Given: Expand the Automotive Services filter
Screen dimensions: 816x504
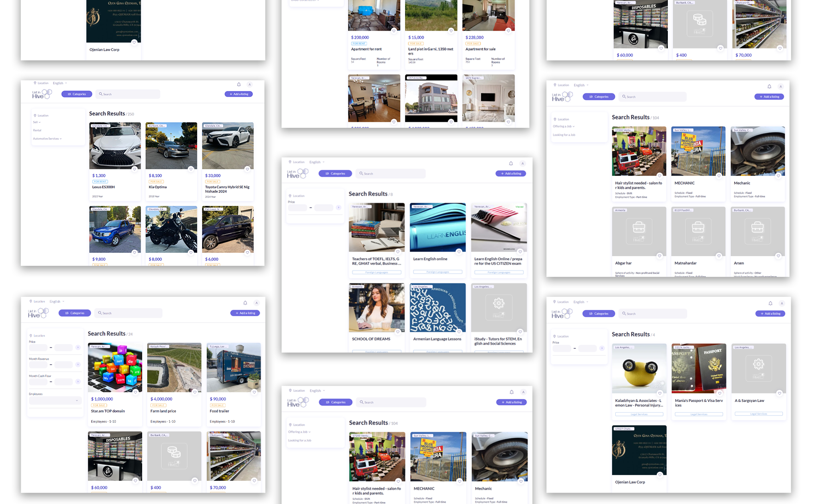Looking at the screenshot, I should click(x=47, y=138).
